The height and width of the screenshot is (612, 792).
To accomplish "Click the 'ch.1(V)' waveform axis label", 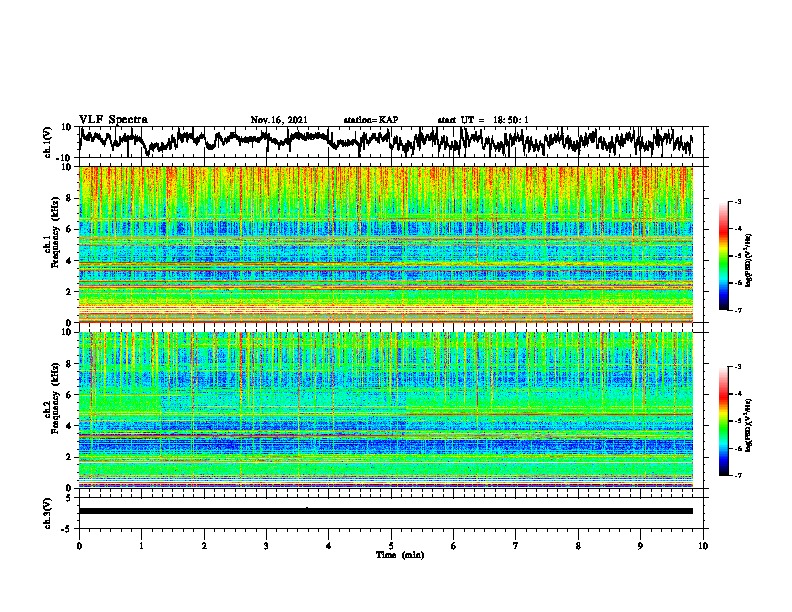I will click(48, 142).
